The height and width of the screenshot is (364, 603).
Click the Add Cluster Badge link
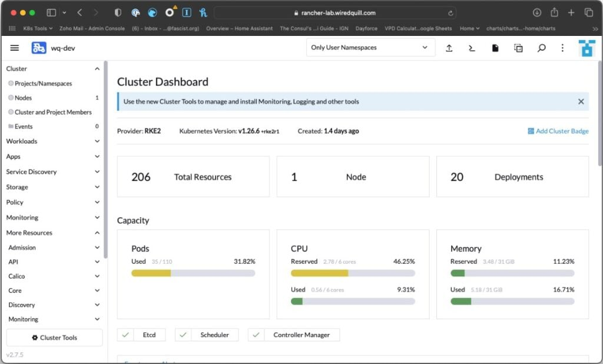pos(558,131)
